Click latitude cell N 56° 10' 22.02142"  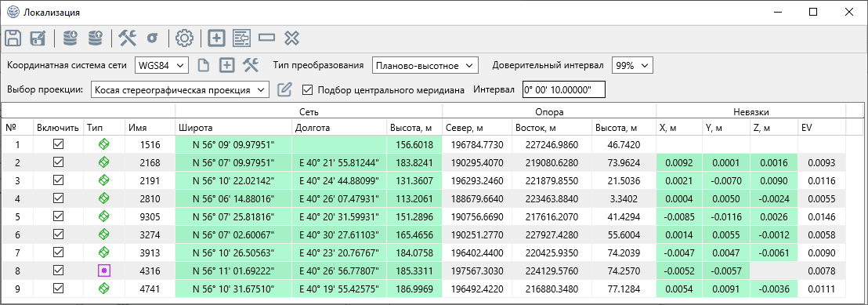point(233,181)
